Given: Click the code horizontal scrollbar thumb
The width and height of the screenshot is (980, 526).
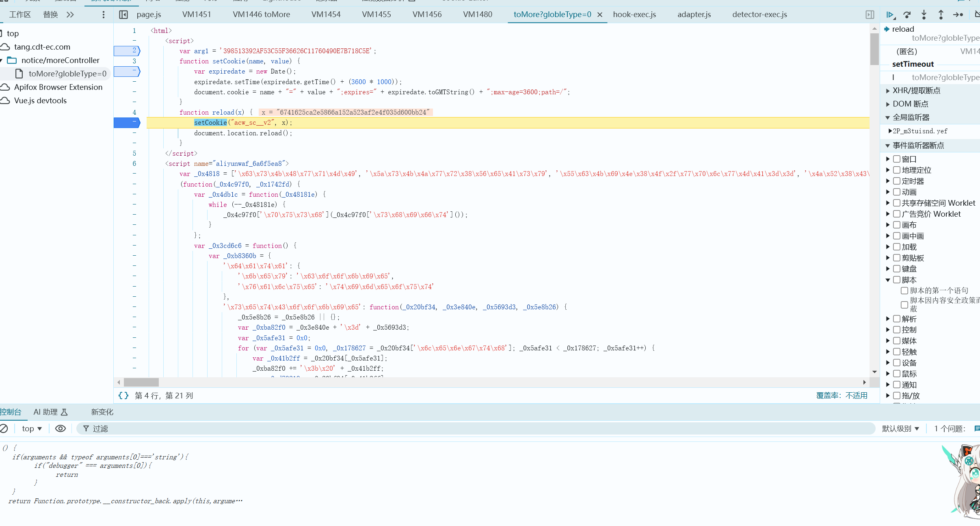Looking at the screenshot, I should pyautogui.click(x=141, y=382).
